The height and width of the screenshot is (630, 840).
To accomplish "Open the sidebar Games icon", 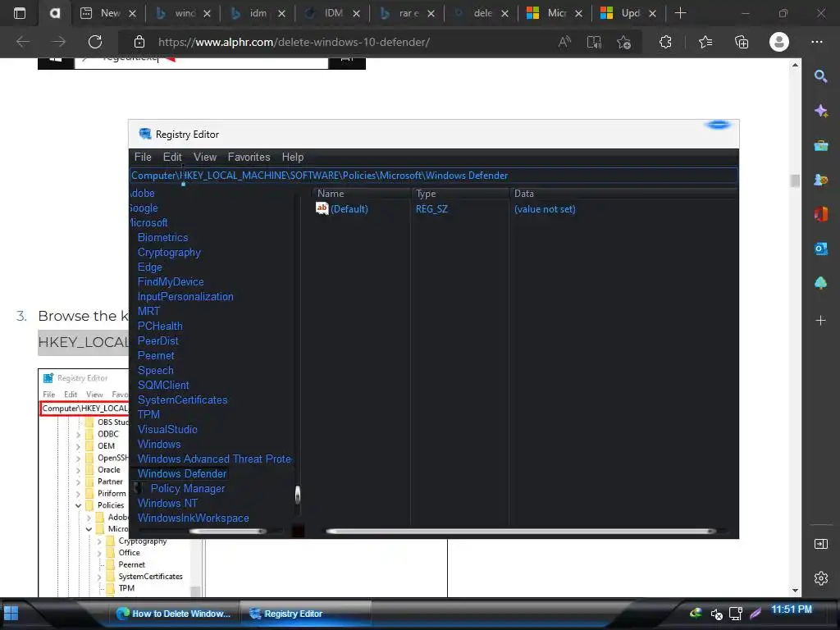I will pos(820,180).
